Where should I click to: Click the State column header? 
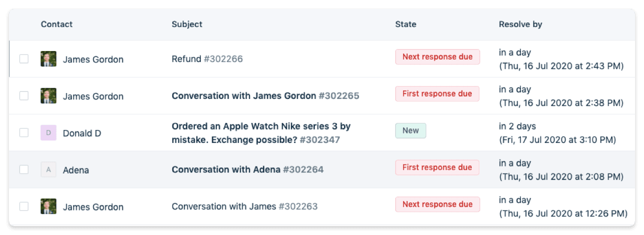(406, 24)
